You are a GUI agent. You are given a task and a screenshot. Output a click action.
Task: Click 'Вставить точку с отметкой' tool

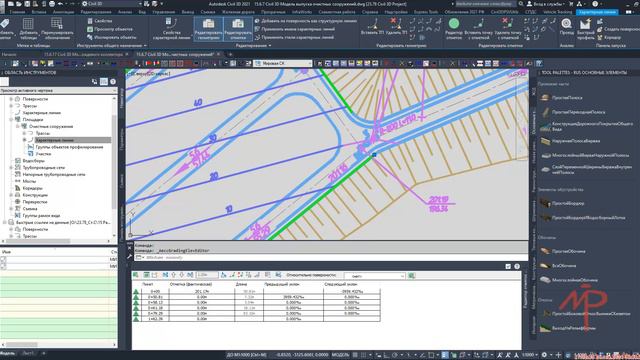coord(479,29)
